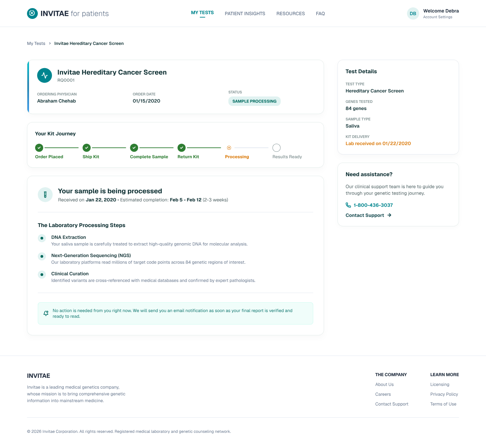Screen dimensions: 486x448
Task: Click the INVITAE for patients wordmark
Action: click(75, 13)
